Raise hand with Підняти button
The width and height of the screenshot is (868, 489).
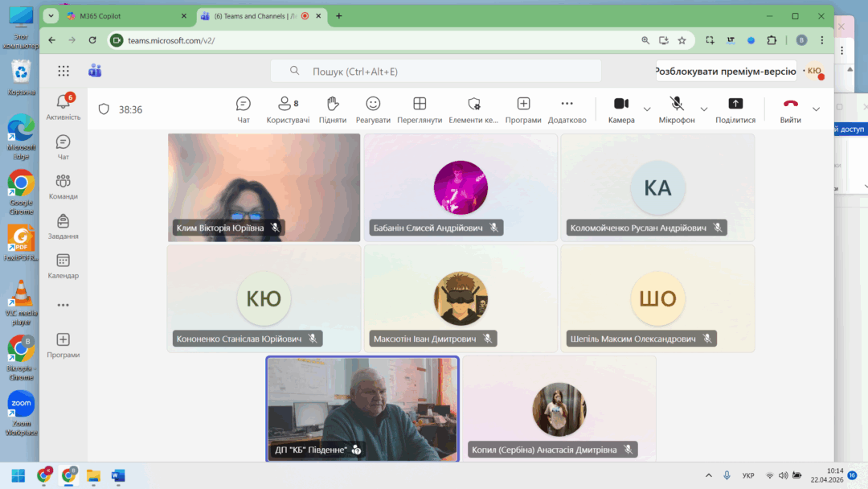coord(333,109)
